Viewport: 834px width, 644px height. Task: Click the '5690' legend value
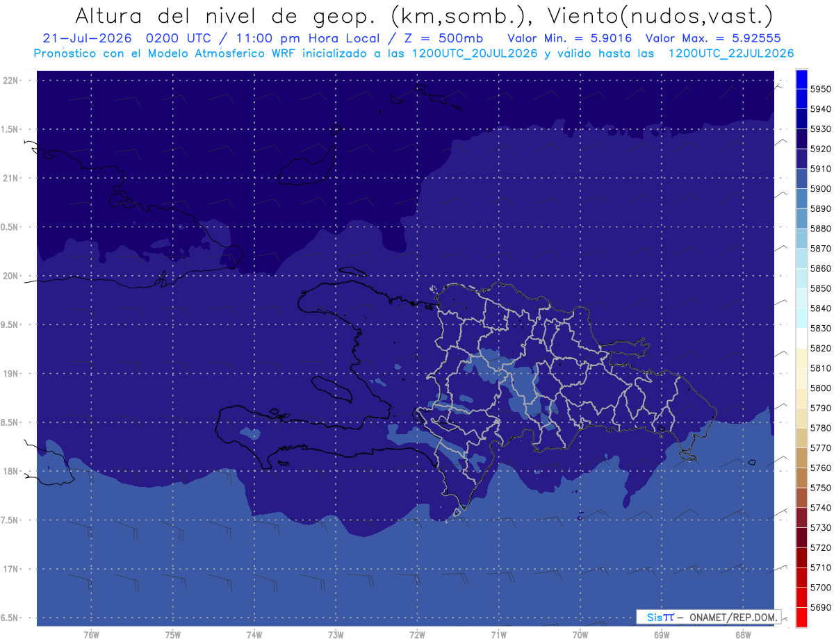(821, 607)
